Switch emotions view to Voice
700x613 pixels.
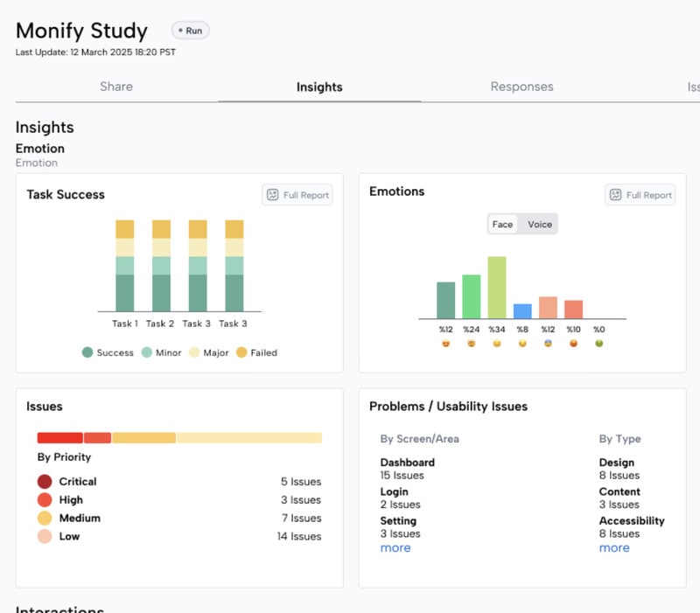pos(540,225)
